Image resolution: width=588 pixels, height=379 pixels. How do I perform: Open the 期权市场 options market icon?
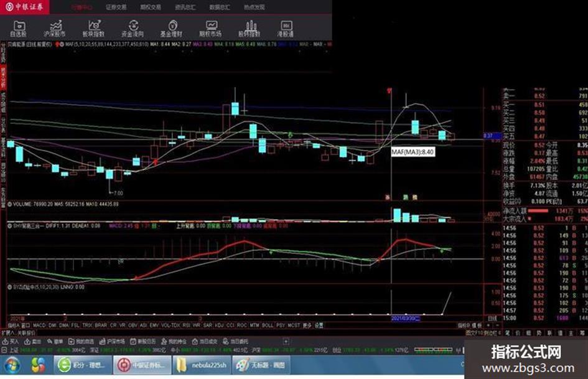[x=210, y=29]
